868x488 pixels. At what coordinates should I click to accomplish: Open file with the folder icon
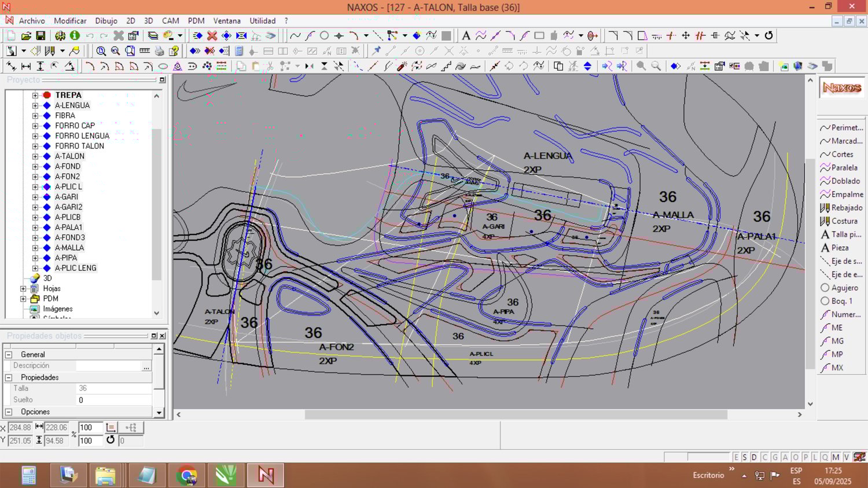(x=26, y=36)
